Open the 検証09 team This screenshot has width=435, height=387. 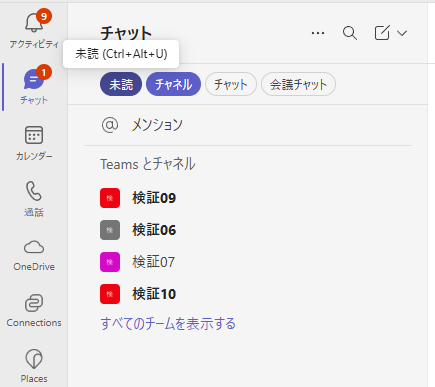tap(248, 198)
